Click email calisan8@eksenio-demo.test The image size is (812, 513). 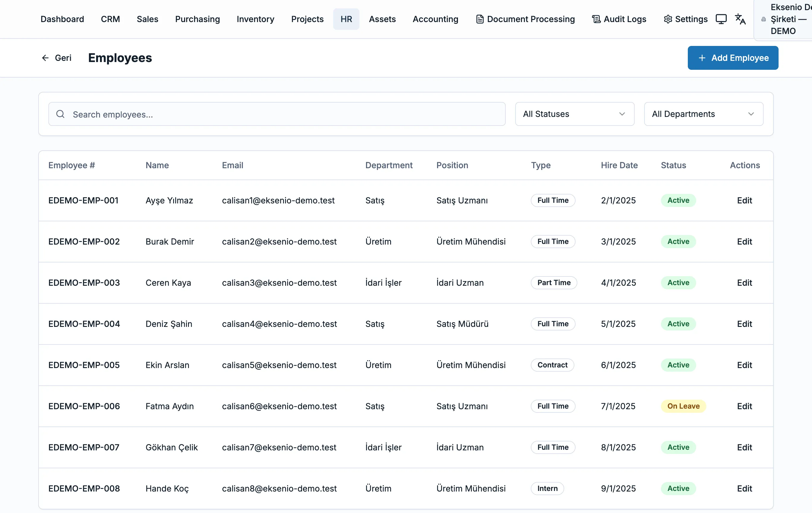tap(279, 488)
